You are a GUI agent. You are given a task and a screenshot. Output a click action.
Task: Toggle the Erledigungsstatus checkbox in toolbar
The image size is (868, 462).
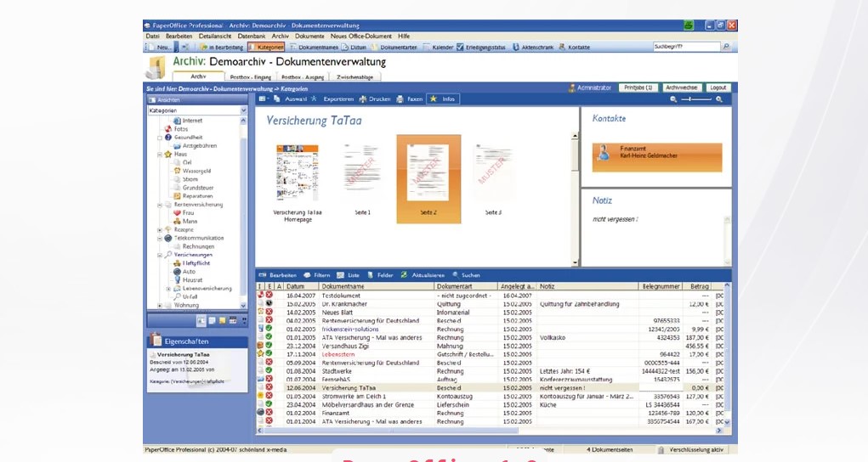click(x=460, y=47)
